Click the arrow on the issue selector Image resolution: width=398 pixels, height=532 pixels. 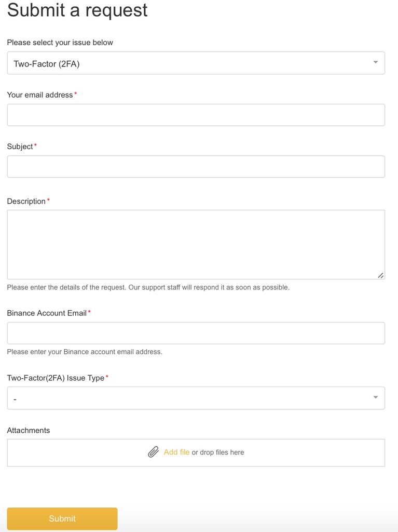coord(375,62)
